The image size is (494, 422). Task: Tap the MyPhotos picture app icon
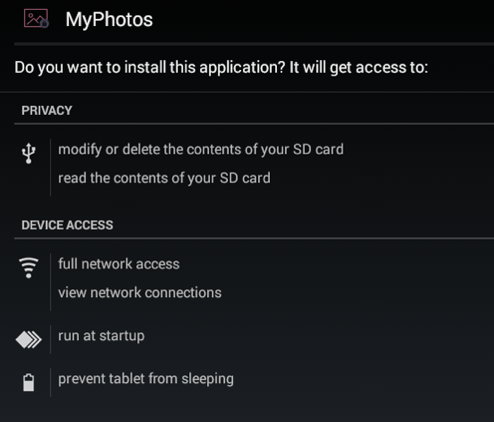[36, 19]
